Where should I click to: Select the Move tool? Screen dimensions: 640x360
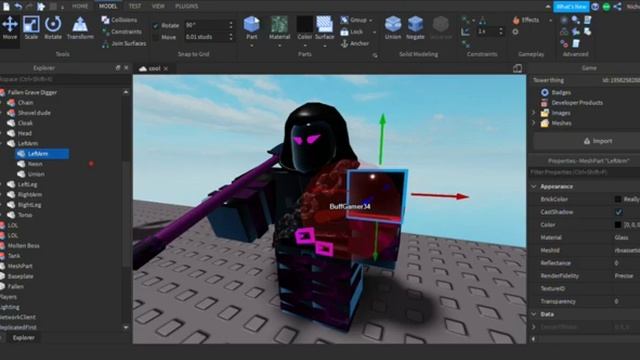pyautogui.click(x=10, y=28)
